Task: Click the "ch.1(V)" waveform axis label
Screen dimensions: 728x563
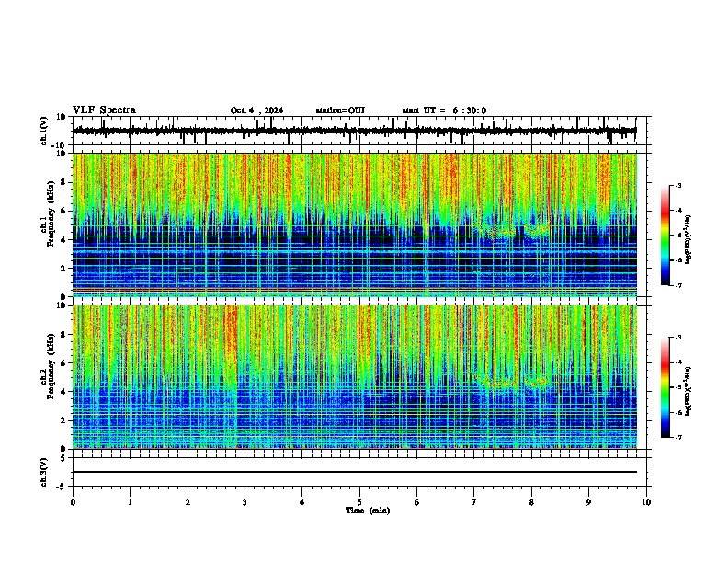Action: click(44, 131)
